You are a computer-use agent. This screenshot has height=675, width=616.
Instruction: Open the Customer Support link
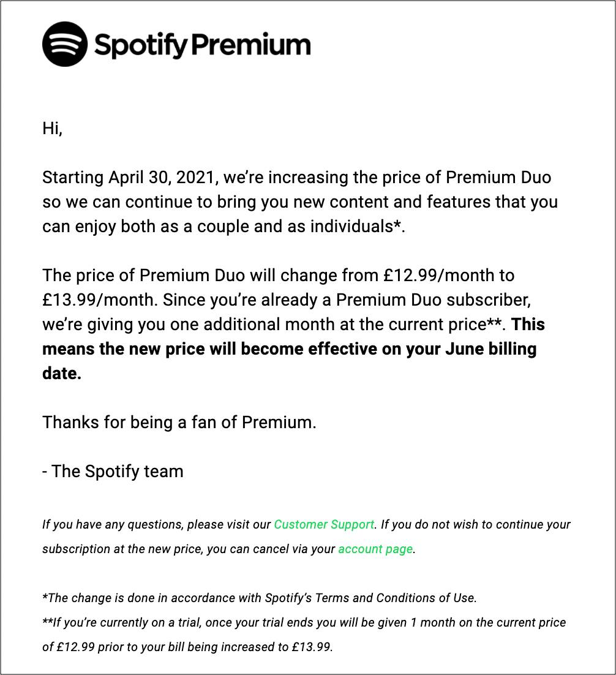pos(324,524)
